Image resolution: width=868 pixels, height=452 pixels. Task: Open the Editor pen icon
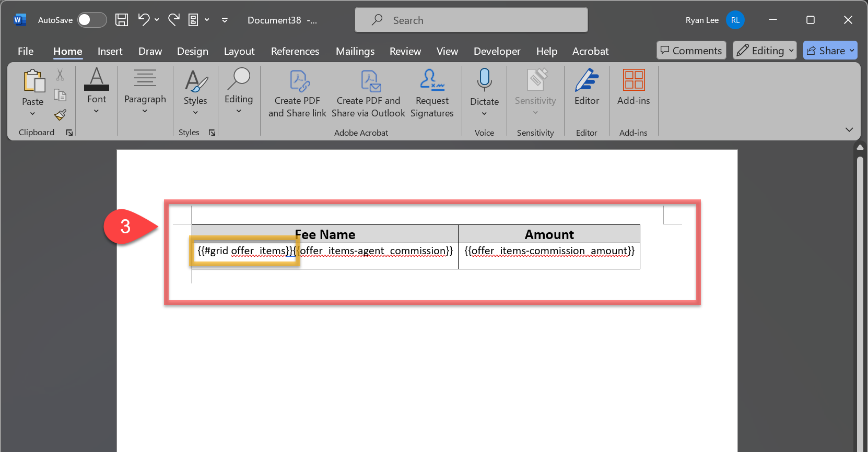click(587, 81)
